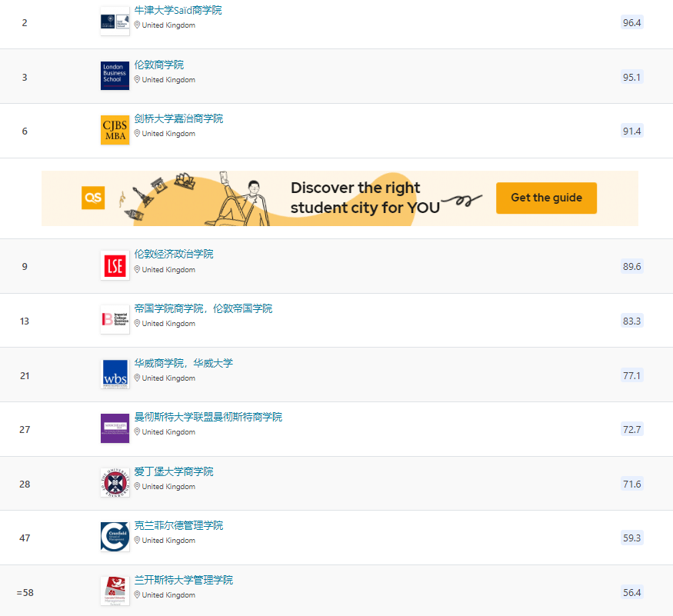Open the 牛津大学Saïd商学院 link

click(x=178, y=11)
